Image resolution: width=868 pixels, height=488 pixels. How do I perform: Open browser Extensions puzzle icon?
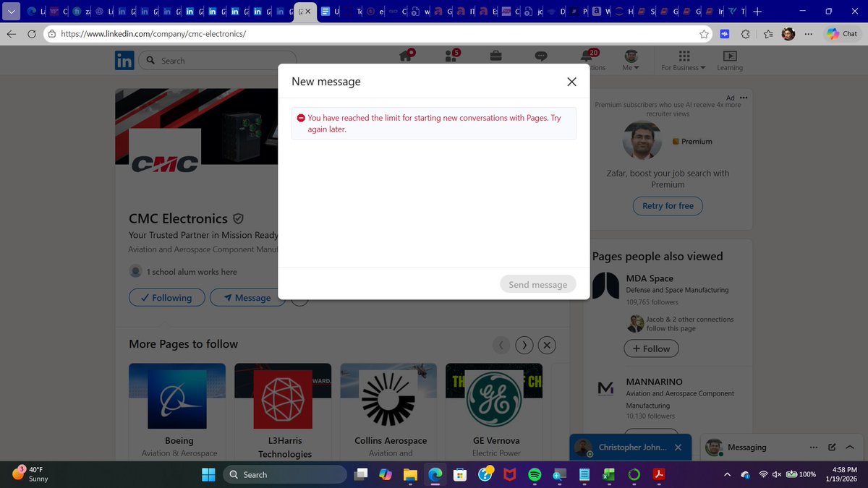[x=746, y=34]
